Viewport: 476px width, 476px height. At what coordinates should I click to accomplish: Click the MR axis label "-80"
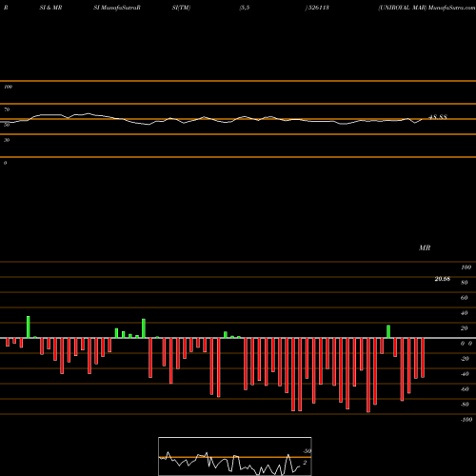(x=465, y=405)
